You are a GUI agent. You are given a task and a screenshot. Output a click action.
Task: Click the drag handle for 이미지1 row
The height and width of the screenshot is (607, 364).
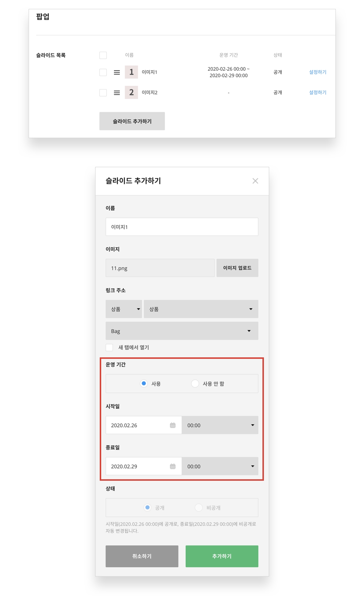coord(117,72)
